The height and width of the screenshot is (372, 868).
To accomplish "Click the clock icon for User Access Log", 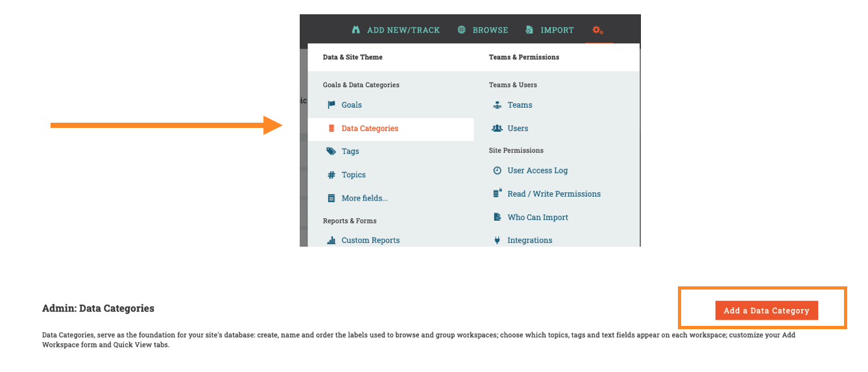I will pyautogui.click(x=497, y=171).
